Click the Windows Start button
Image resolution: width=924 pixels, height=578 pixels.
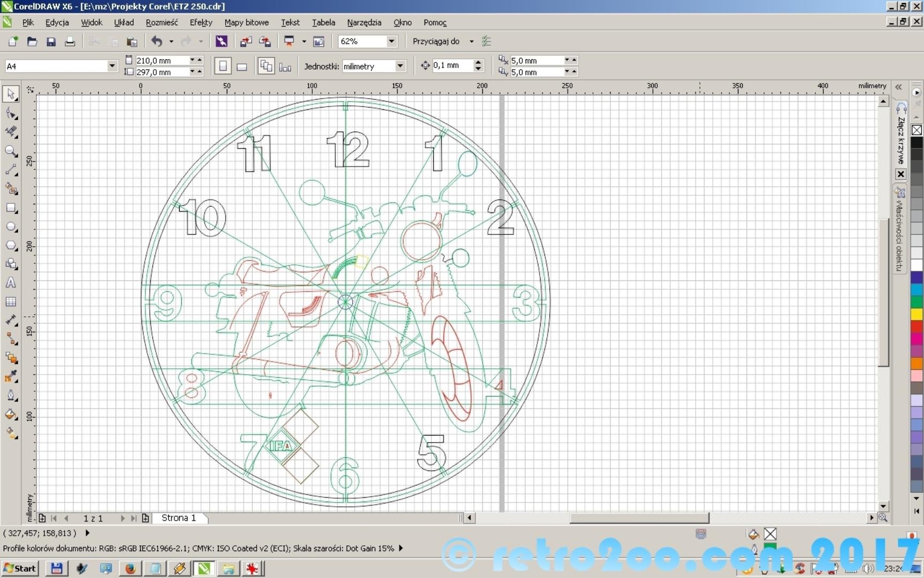[20, 568]
